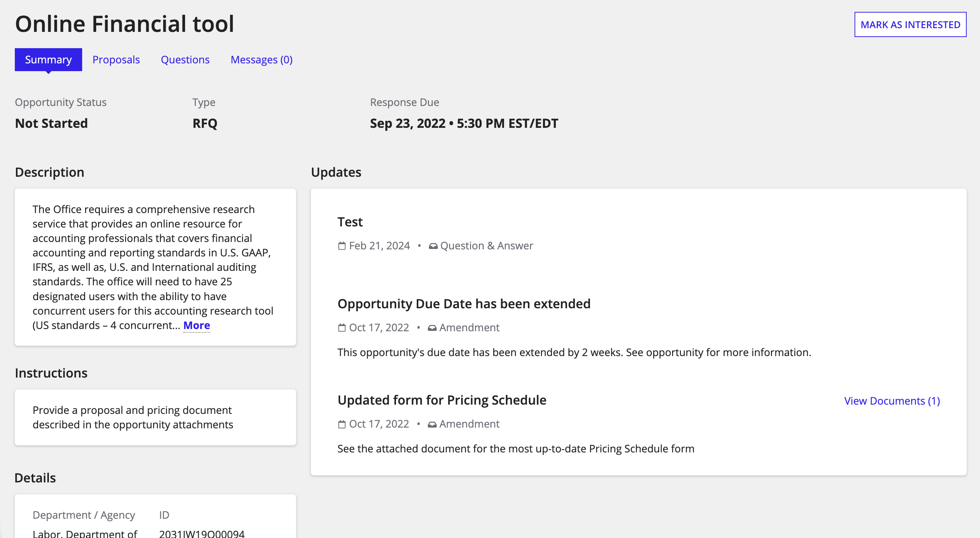Click calendar icon beside Feb 21, 2024

342,246
